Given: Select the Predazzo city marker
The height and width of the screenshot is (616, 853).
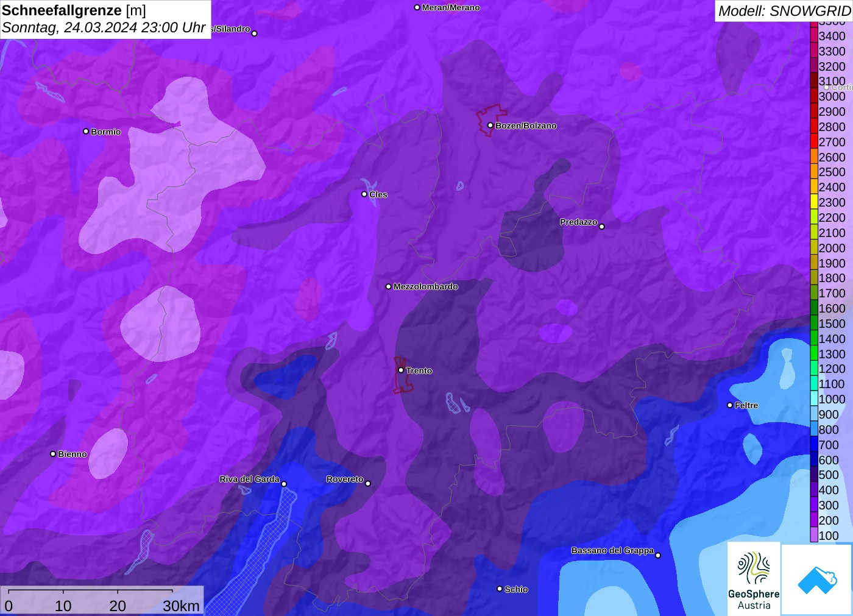Looking at the screenshot, I should [x=602, y=227].
